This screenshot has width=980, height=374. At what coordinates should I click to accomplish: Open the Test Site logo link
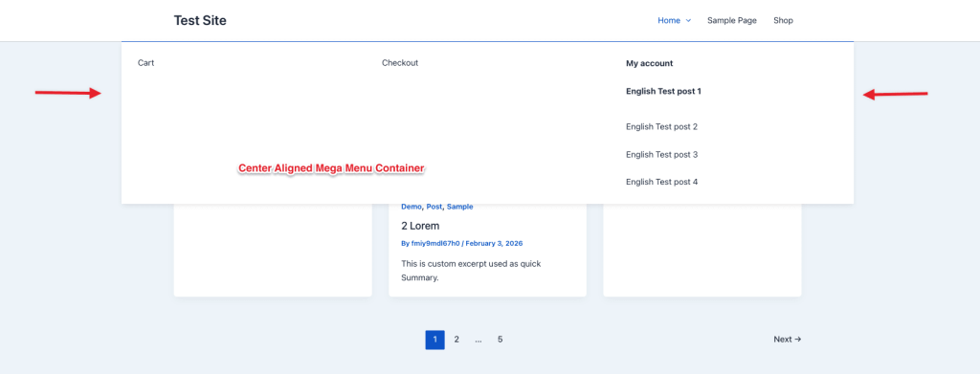(200, 21)
